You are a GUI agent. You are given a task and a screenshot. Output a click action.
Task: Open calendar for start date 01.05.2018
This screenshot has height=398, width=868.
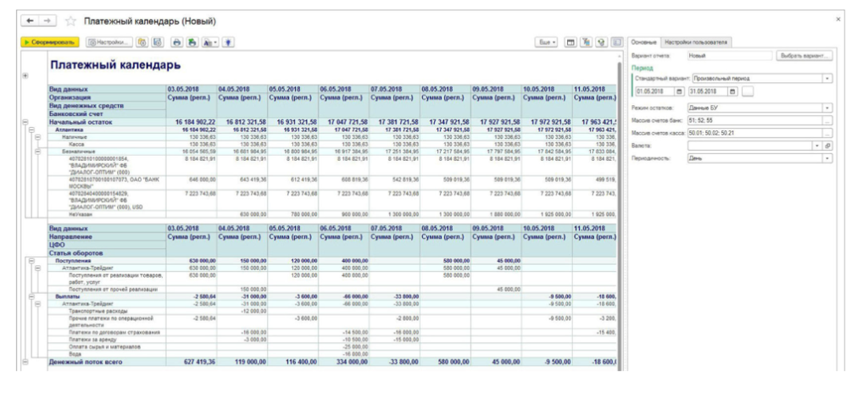pyautogui.click(x=681, y=91)
